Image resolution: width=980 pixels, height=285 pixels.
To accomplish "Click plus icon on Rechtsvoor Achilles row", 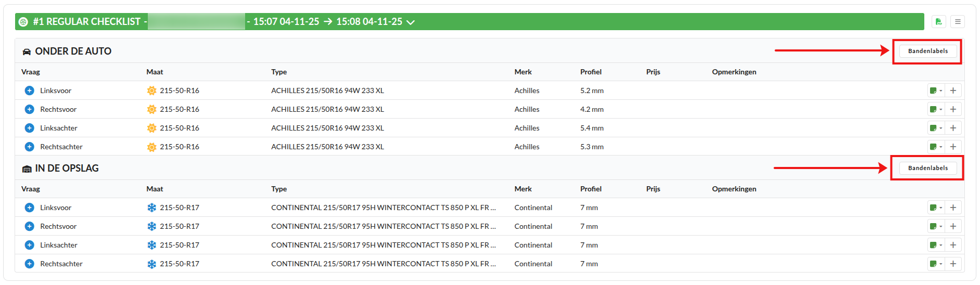I will [x=953, y=109].
